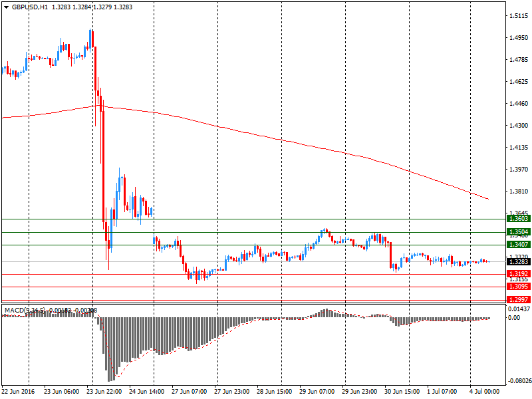
Task: Click the 28 Jun 15:00 time label
Action: [274, 392]
